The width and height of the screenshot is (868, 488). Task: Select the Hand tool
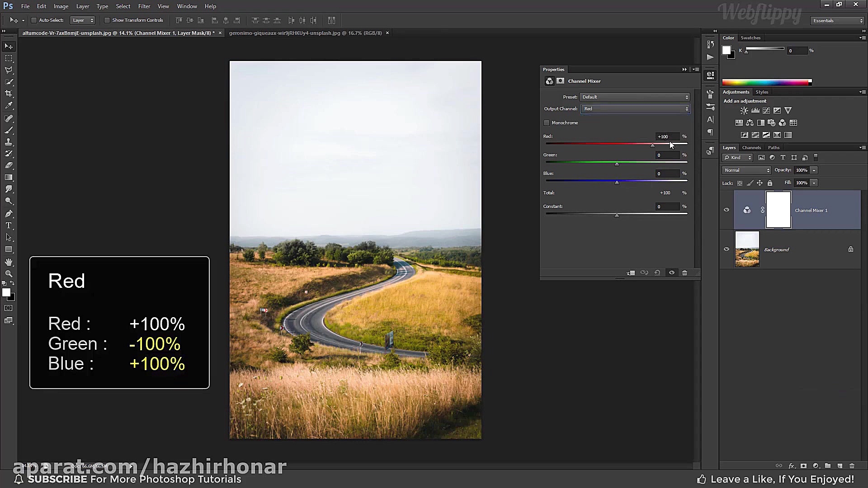coord(9,262)
